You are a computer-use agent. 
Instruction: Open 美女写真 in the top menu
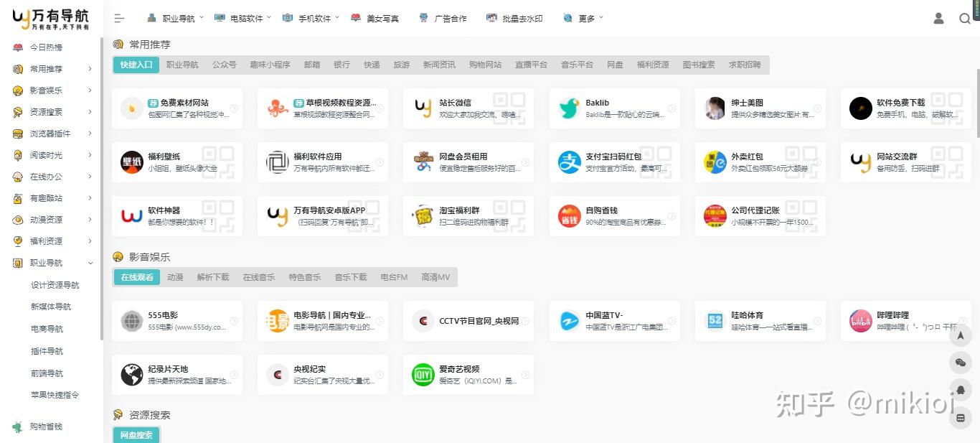374,19
